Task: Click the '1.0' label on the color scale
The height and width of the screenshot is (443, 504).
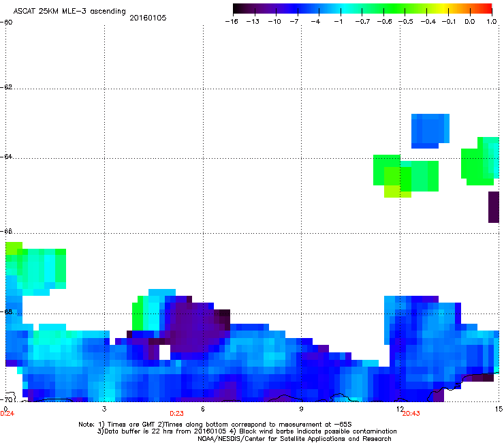Action: (x=492, y=22)
